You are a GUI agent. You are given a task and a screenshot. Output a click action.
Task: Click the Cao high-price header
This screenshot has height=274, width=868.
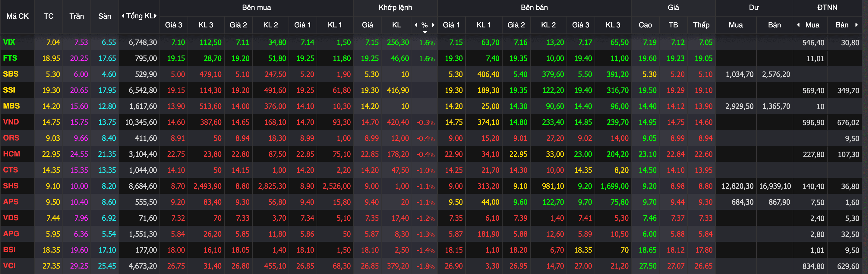click(x=645, y=25)
